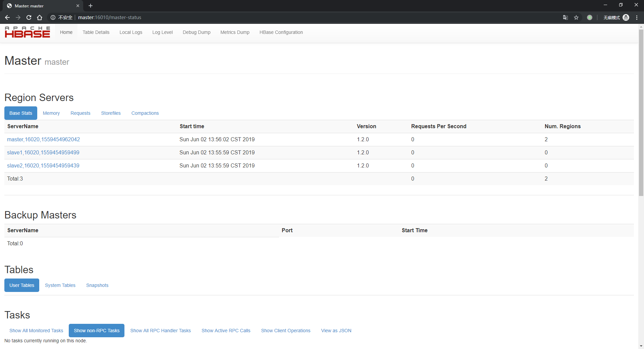Viewport: 644px width, 349px height.
Task: Click the browser home icon
Action: [40, 17]
